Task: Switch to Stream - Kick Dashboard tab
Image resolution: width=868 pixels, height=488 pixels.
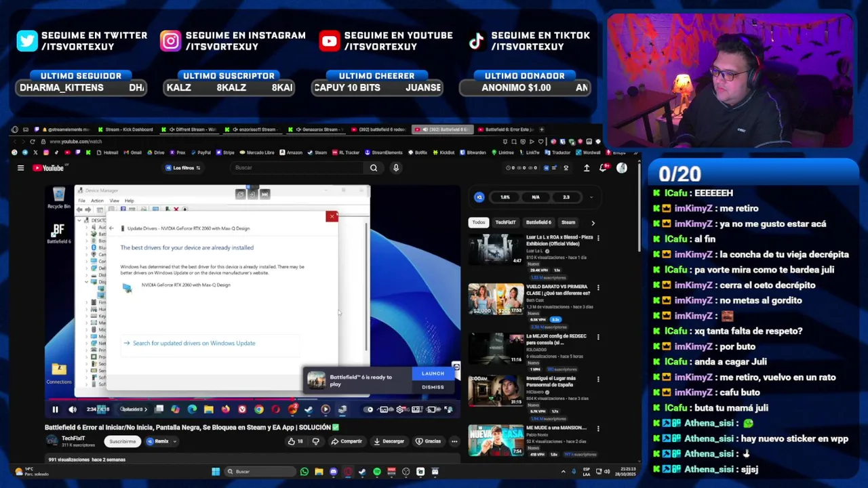Action: (x=125, y=129)
